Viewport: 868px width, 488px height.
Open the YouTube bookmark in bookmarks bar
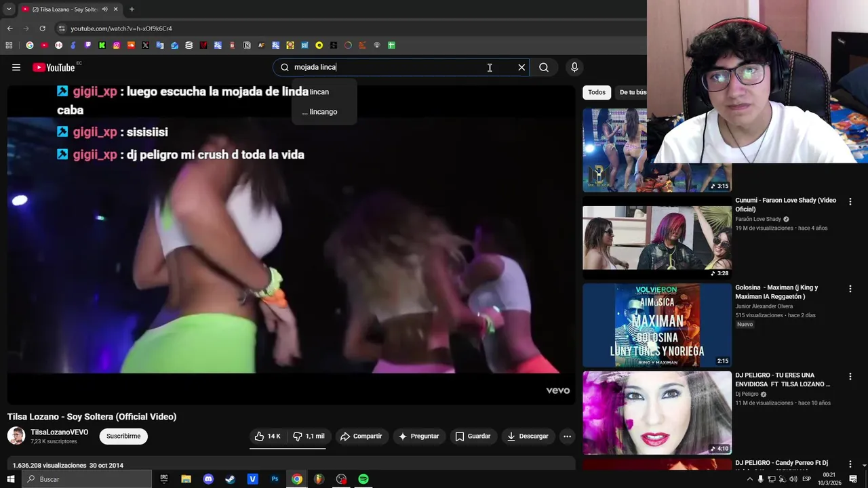point(44,45)
